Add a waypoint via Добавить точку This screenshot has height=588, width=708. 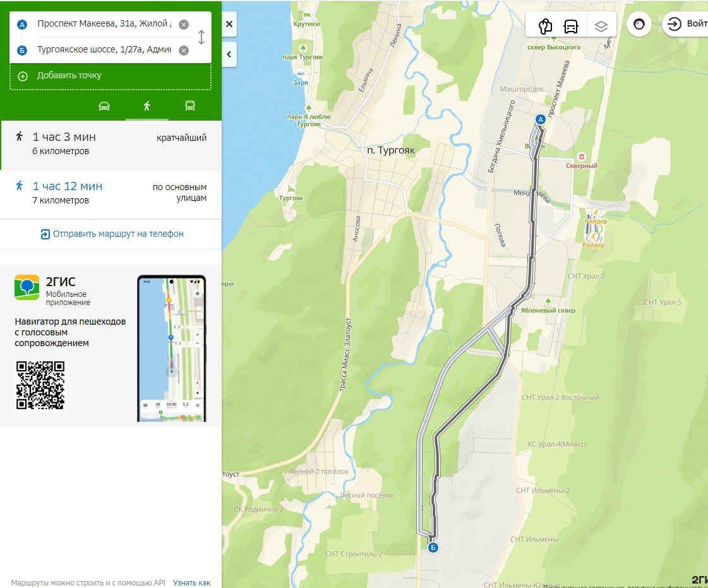point(69,76)
